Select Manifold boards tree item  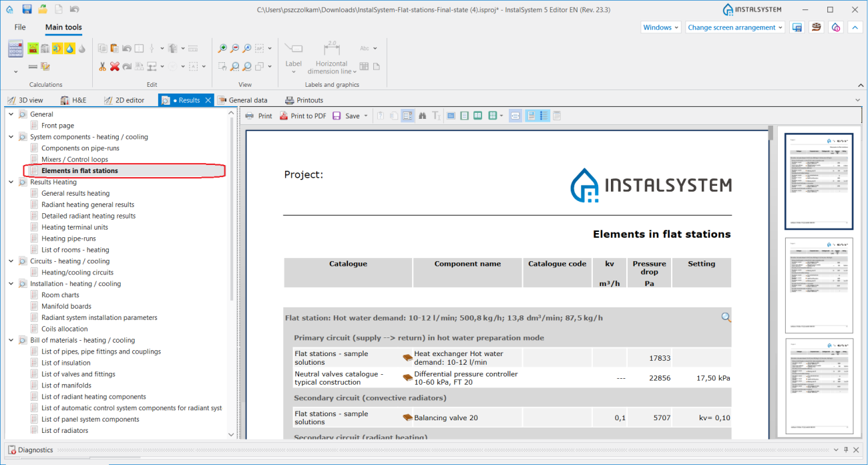(66, 306)
